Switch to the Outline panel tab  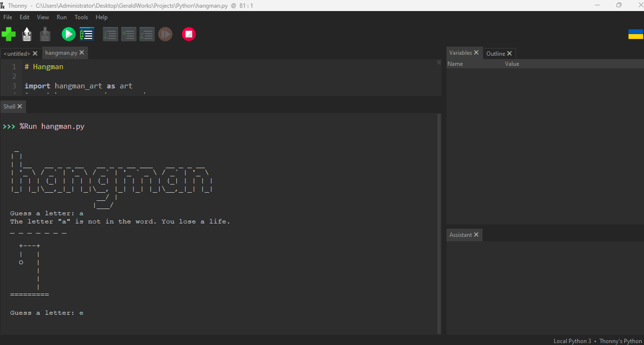pos(495,54)
